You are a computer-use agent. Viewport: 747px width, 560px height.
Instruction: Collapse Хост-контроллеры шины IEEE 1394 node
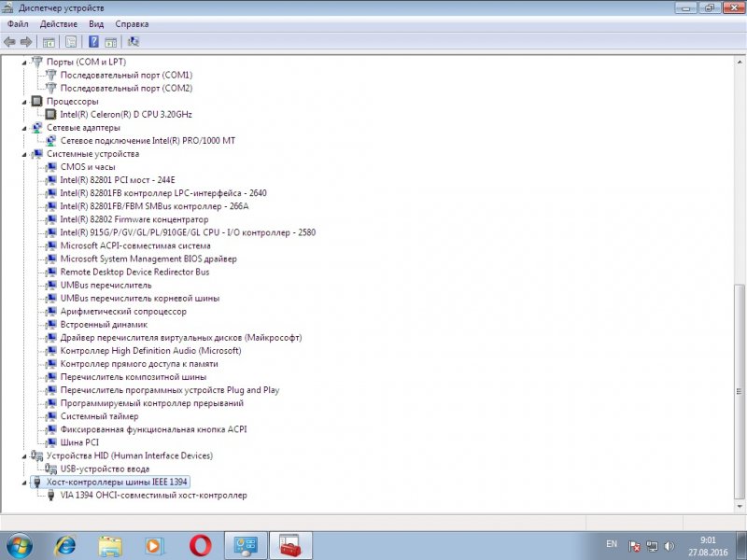tap(24, 483)
